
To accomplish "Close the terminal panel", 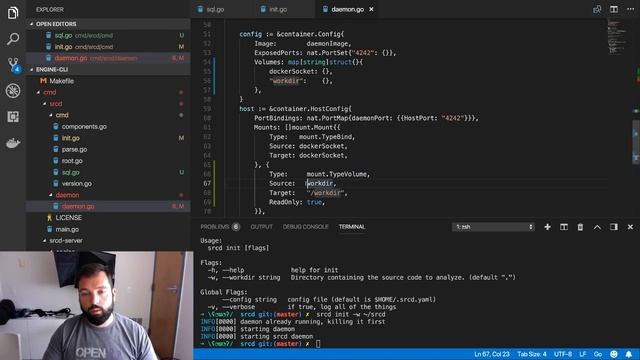I will (x=630, y=227).
